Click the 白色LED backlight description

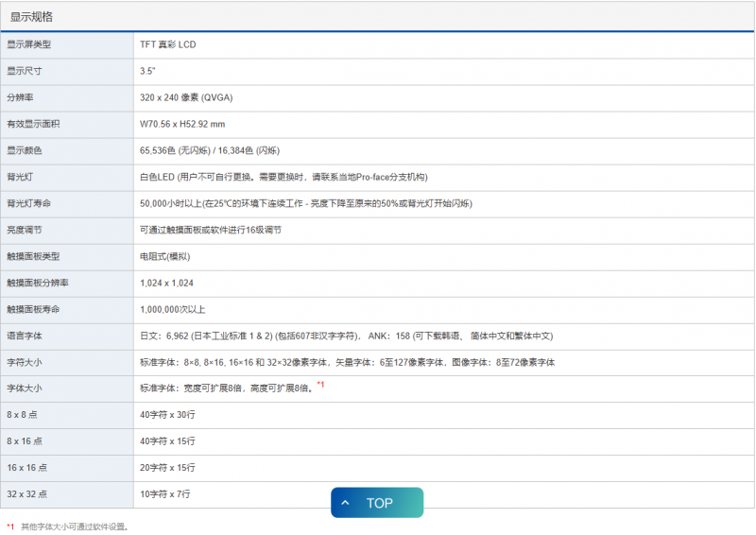point(283,177)
